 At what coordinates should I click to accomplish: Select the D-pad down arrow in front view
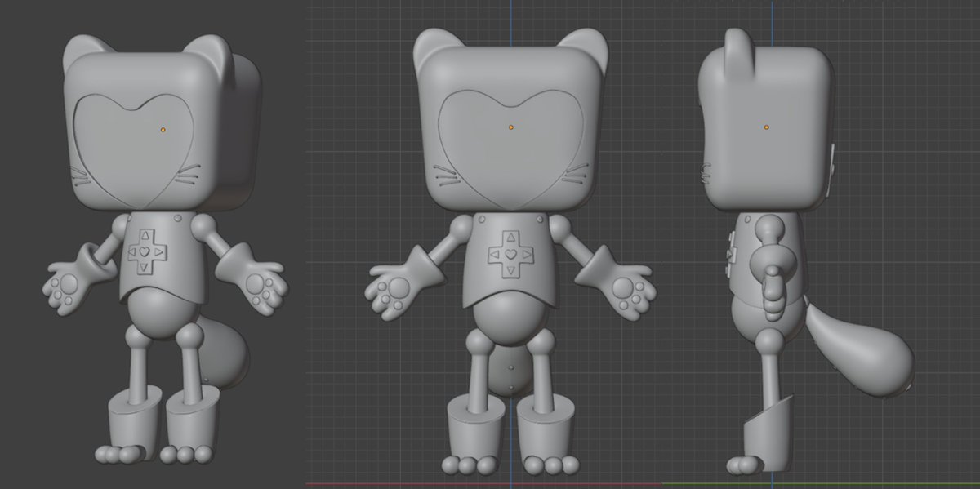[510, 271]
